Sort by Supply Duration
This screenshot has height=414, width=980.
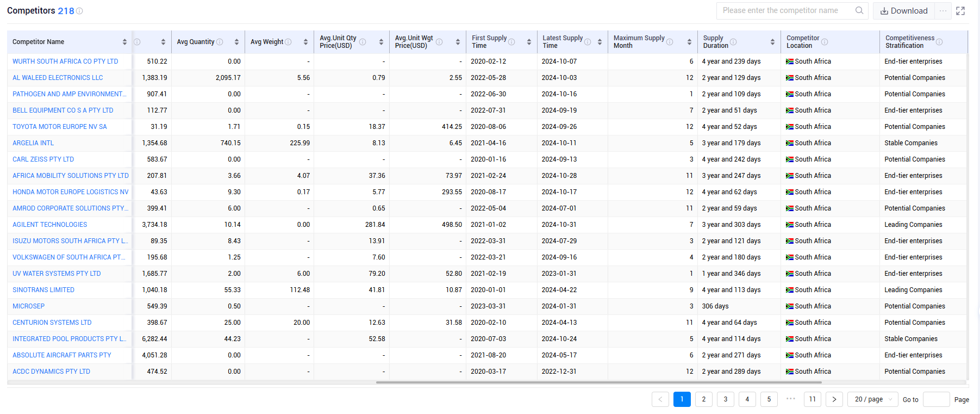tap(772, 42)
